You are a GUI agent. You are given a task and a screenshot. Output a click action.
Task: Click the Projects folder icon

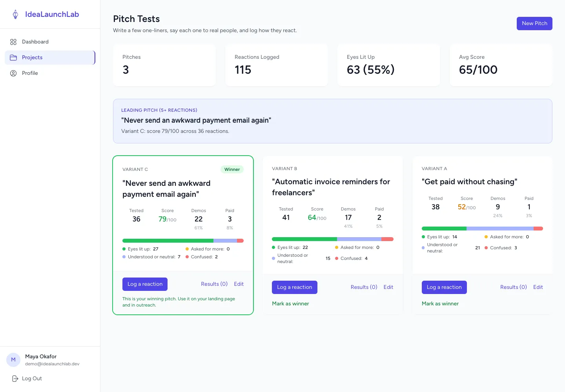[13, 58]
